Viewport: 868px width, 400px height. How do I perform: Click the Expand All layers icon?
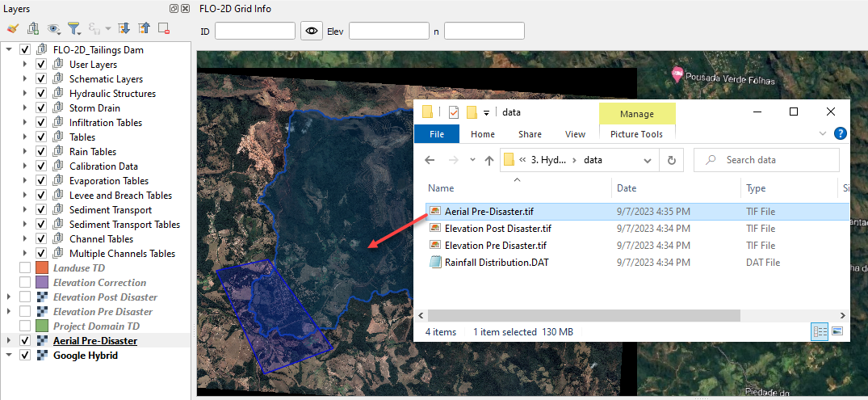click(x=124, y=28)
